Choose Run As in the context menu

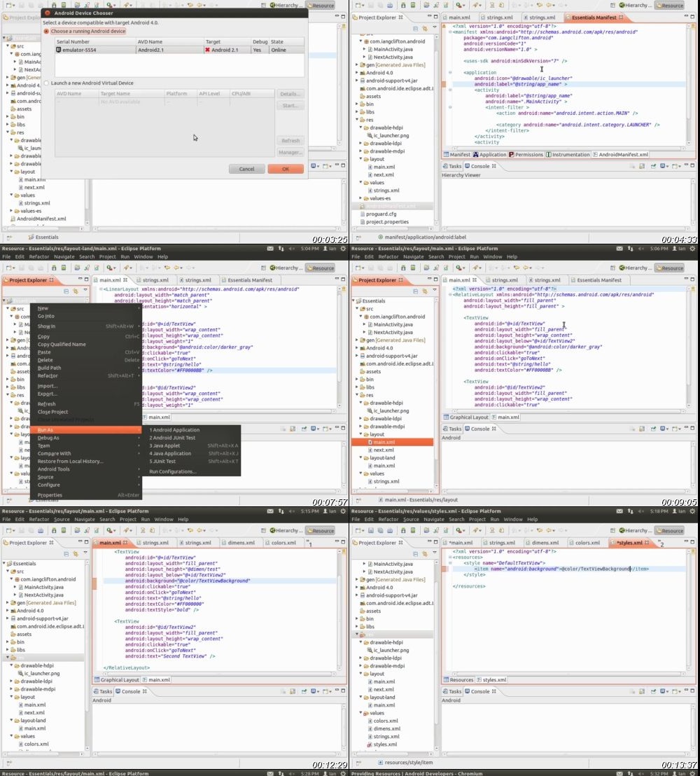tap(85, 429)
